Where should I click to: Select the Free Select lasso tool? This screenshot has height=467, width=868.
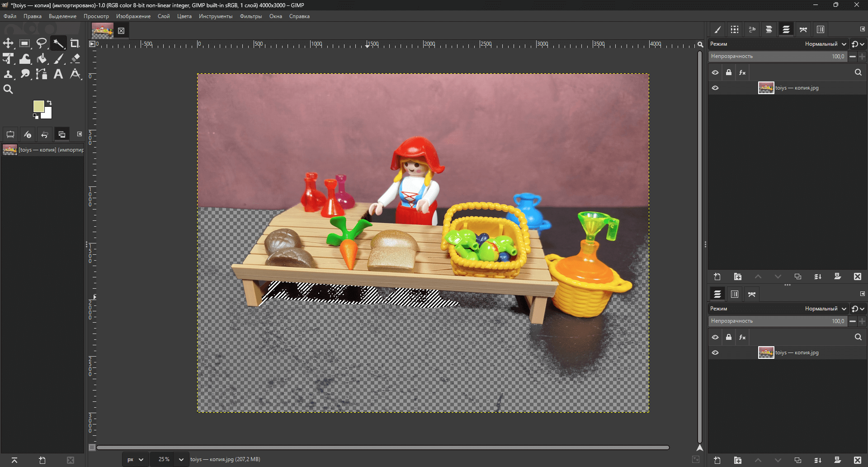point(42,43)
